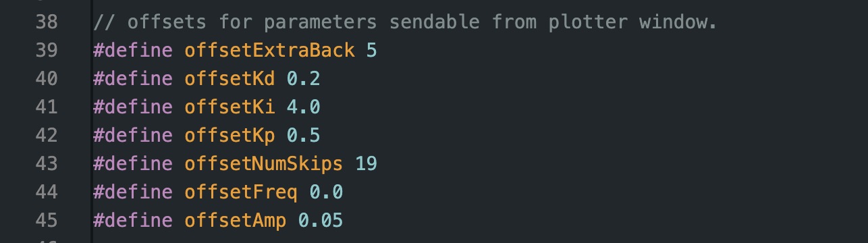868x243 pixels.
Task: Click line number 44 in the gutter
Action: tap(46, 193)
